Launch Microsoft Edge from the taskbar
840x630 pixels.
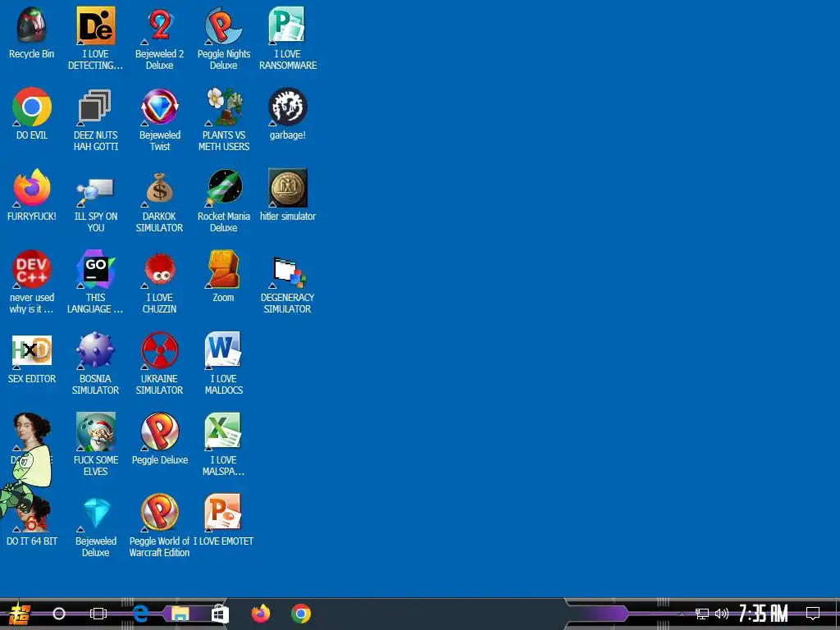(140, 614)
